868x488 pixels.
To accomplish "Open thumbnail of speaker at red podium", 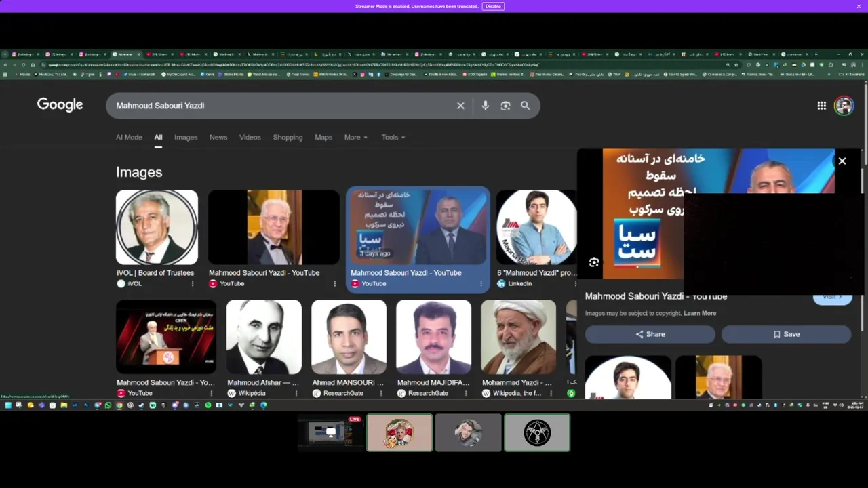I will pos(166,337).
